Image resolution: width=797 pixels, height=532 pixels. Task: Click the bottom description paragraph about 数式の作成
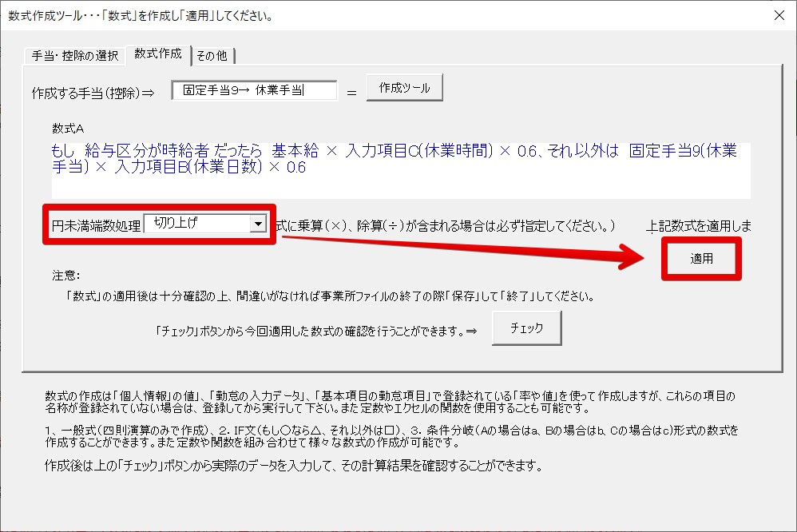pyautogui.click(x=391, y=402)
